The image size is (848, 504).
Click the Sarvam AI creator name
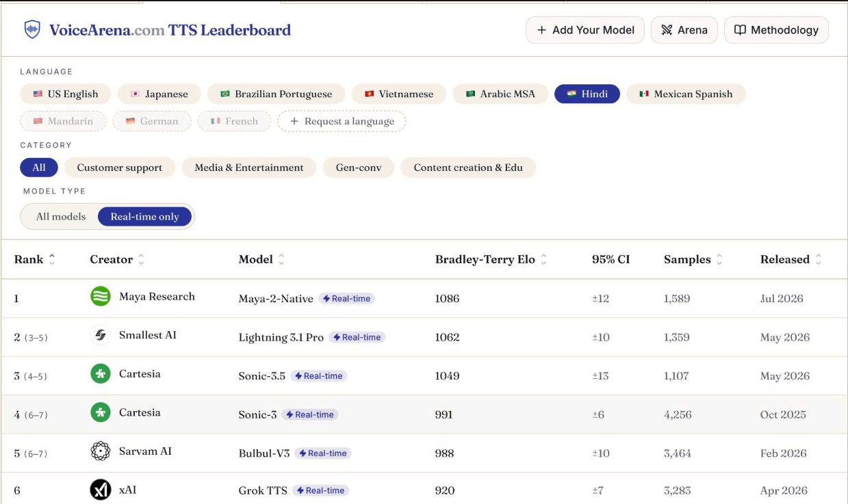(145, 451)
